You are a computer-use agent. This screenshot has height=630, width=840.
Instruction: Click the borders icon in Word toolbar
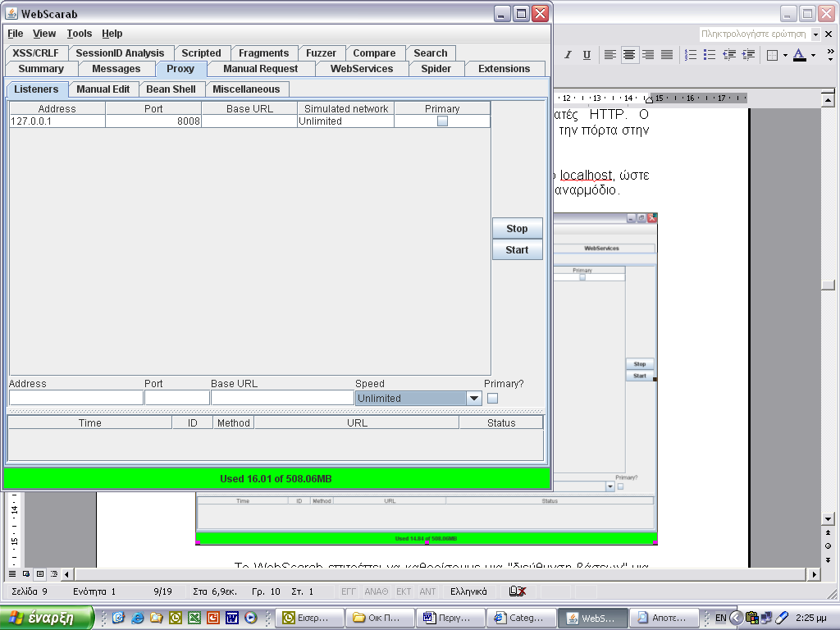pos(772,55)
